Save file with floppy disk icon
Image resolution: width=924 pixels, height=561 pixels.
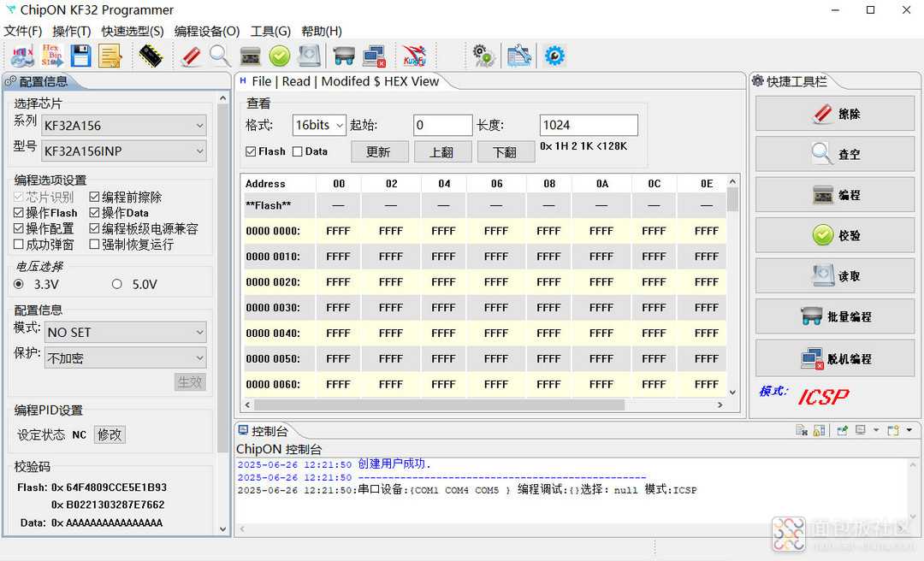80,56
